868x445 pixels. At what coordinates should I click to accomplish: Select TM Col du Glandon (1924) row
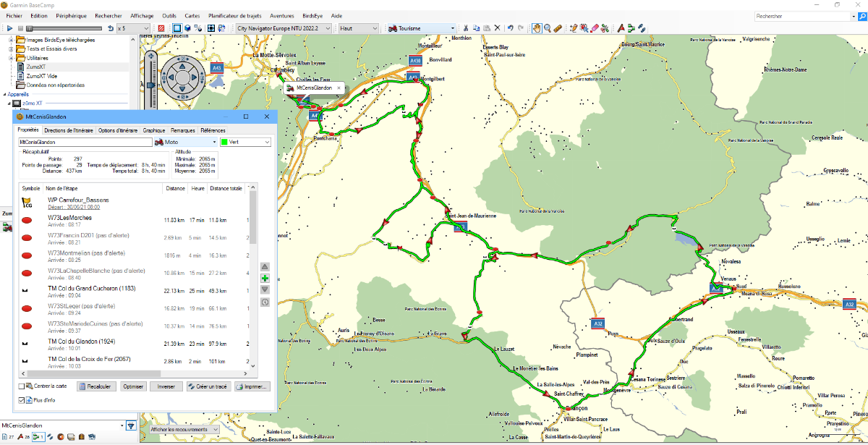tap(135, 344)
